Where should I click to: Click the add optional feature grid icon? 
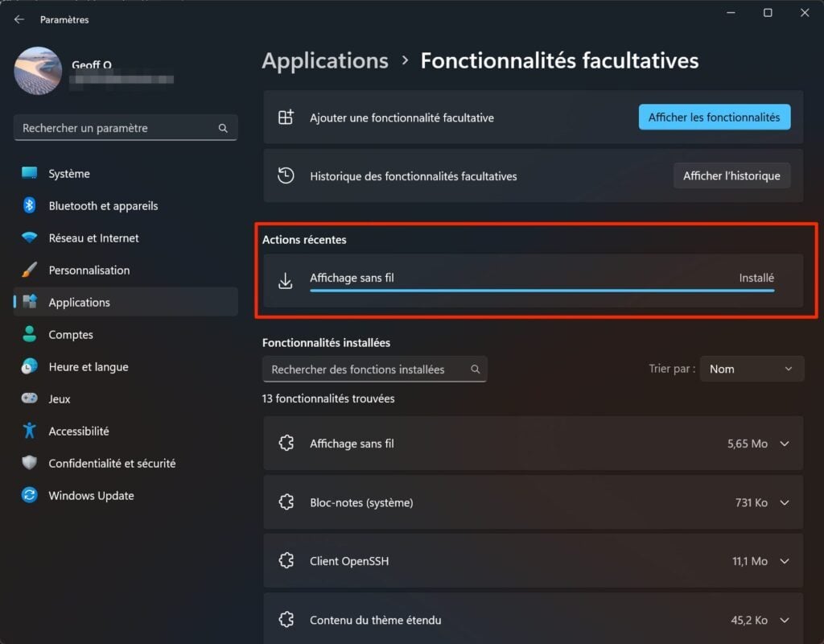286,118
